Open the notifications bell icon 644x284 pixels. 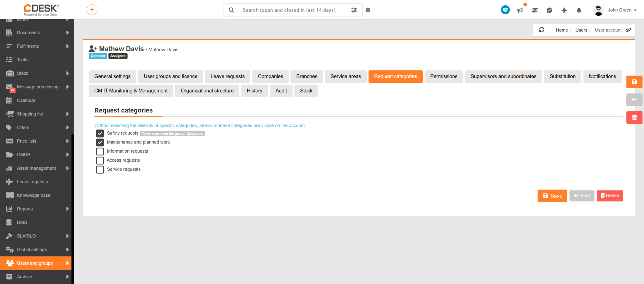click(x=579, y=10)
